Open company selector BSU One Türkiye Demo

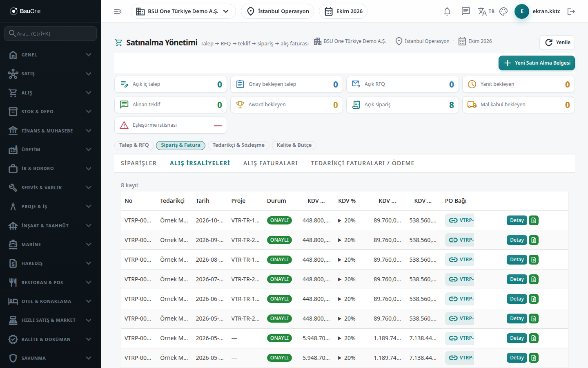coord(183,11)
